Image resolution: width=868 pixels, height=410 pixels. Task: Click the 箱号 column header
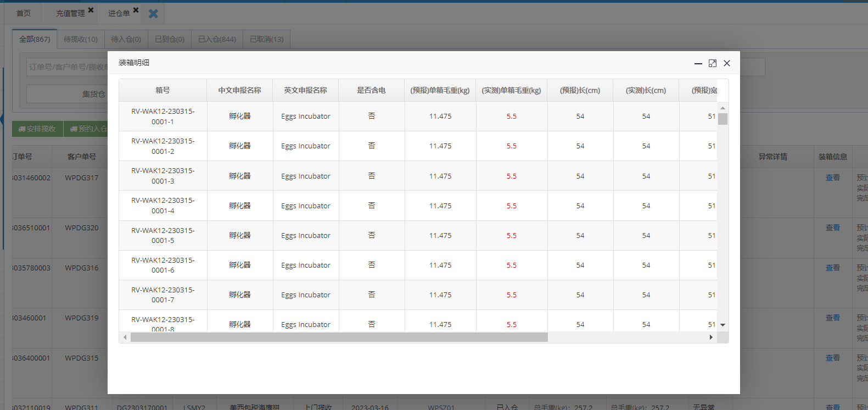click(163, 90)
